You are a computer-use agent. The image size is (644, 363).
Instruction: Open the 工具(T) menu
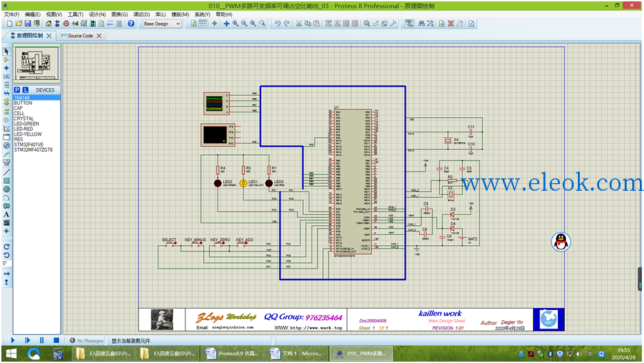point(76,14)
